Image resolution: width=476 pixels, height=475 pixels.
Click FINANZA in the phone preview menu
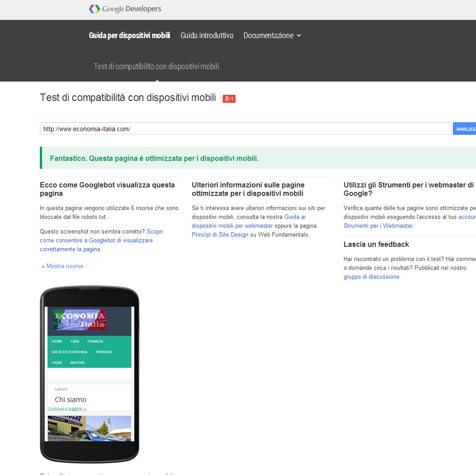(95, 341)
